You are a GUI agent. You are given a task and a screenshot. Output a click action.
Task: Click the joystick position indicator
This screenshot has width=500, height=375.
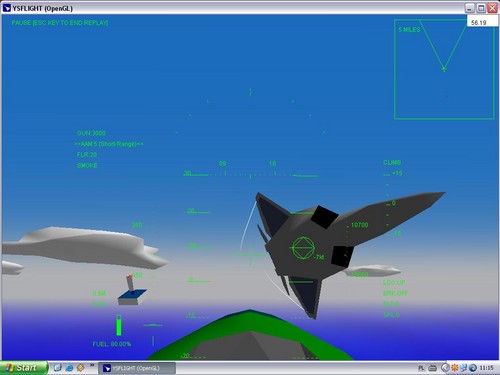pyautogui.click(x=132, y=290)
